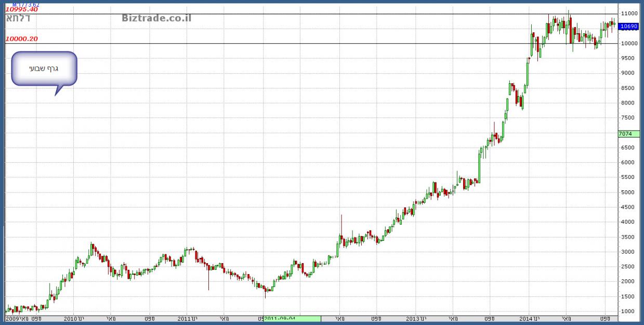Click the 2010 label on the time axis
Viewport: 644px width, 325px height.
73,318
